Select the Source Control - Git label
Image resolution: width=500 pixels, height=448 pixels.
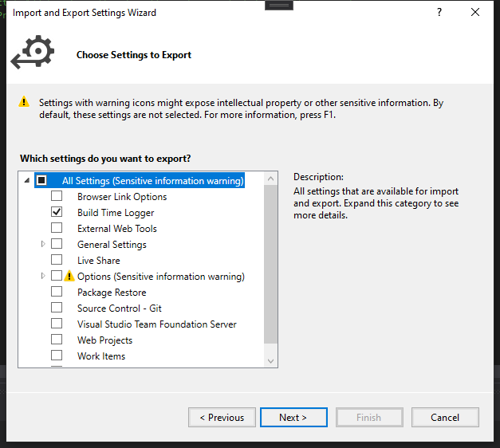tap(120, 308)
